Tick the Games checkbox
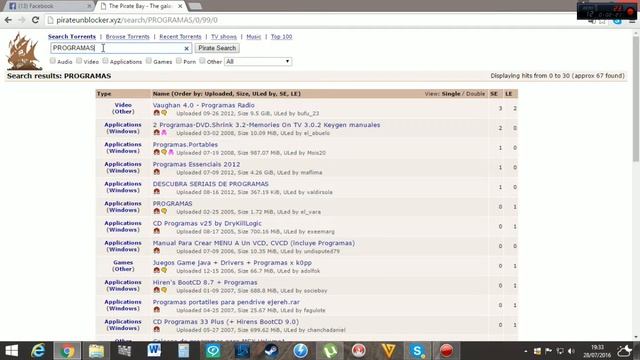This screenshot has height=360, width=640. point(149,61)
